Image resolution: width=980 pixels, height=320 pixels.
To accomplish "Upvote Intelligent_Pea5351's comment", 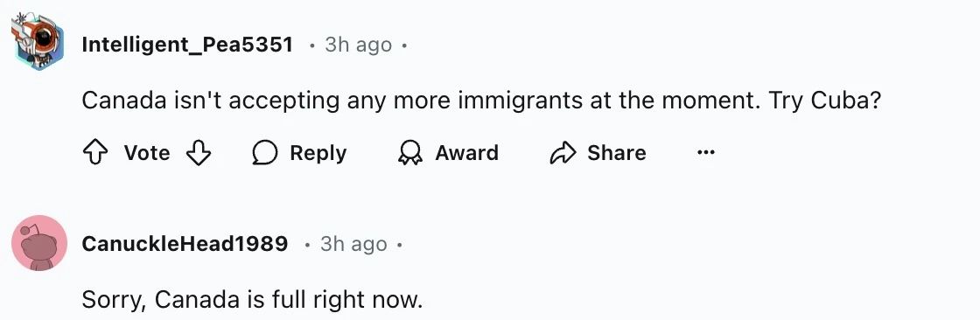I will point(95,153).
